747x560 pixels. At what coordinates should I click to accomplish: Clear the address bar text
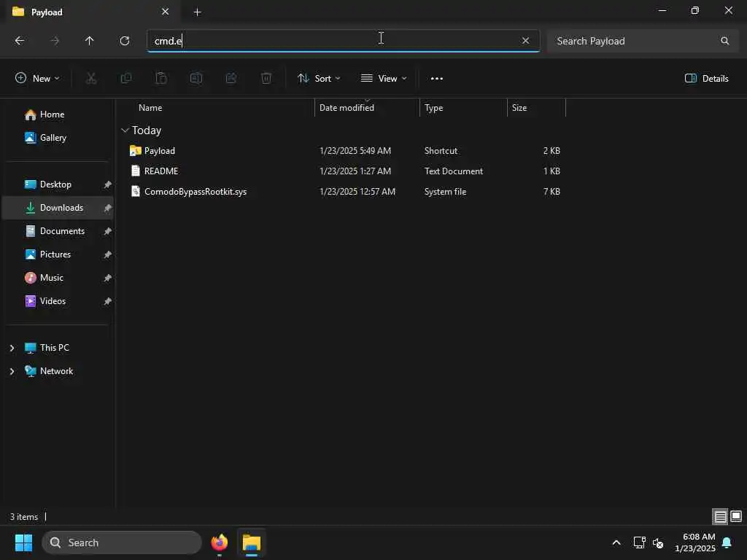[x=525, y=41]
